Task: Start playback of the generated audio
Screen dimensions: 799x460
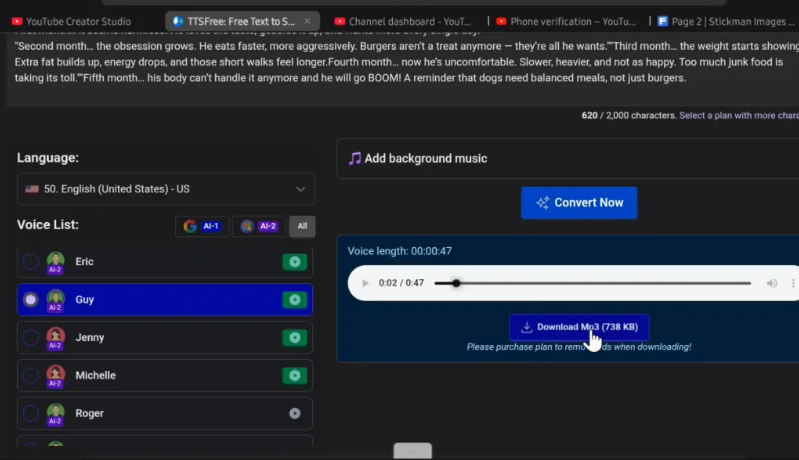Action: 363,284
